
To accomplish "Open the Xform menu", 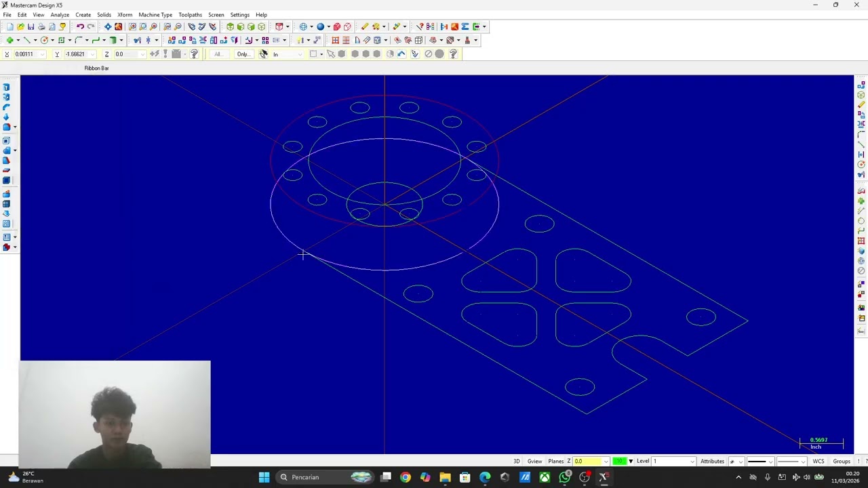I will (125, 14).
